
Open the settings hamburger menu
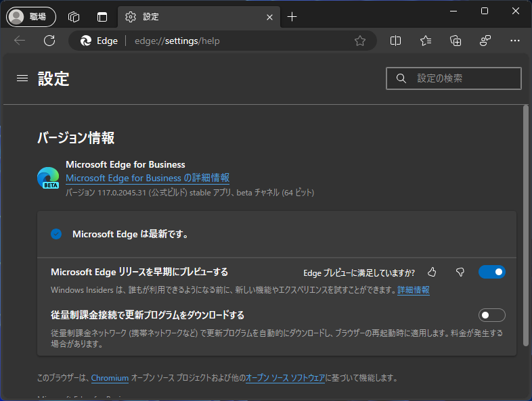22,78
